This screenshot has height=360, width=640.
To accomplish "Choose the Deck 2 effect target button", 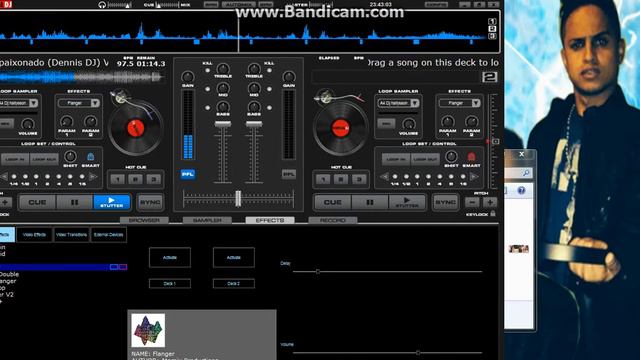I will tap(233, 283).
